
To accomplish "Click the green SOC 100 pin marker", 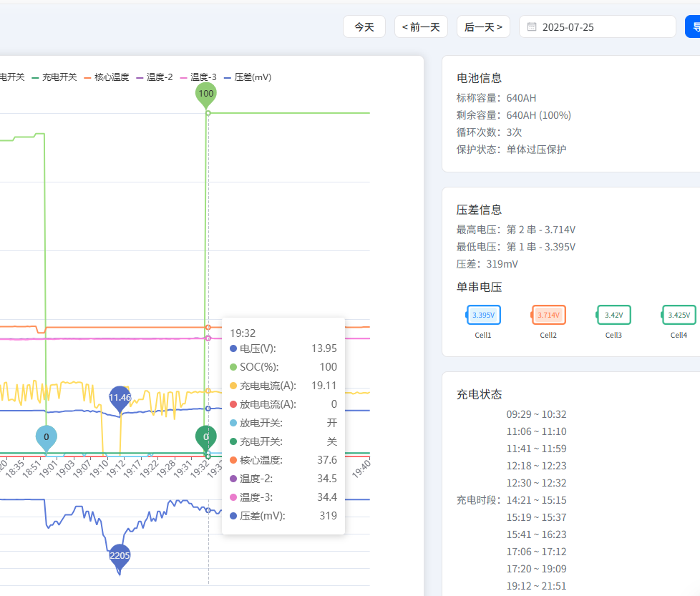I will click(206, 95).
